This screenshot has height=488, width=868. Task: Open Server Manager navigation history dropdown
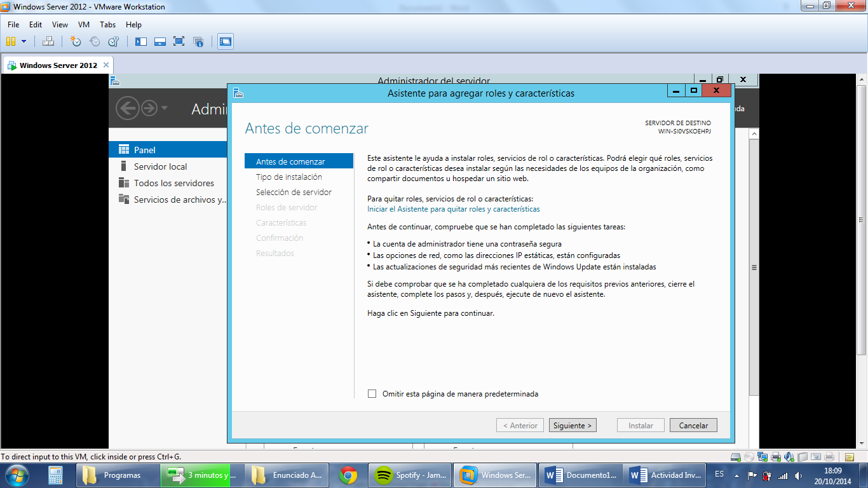tap(165, 108)
